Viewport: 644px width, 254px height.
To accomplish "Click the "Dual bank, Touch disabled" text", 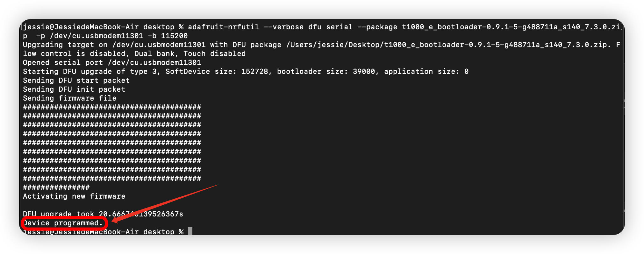I will 190,53.
